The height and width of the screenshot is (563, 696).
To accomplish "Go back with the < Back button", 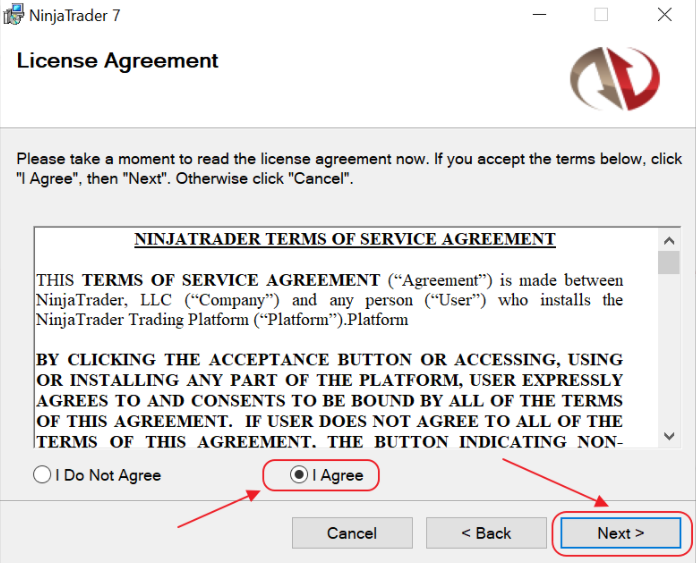I will [486, 533].
